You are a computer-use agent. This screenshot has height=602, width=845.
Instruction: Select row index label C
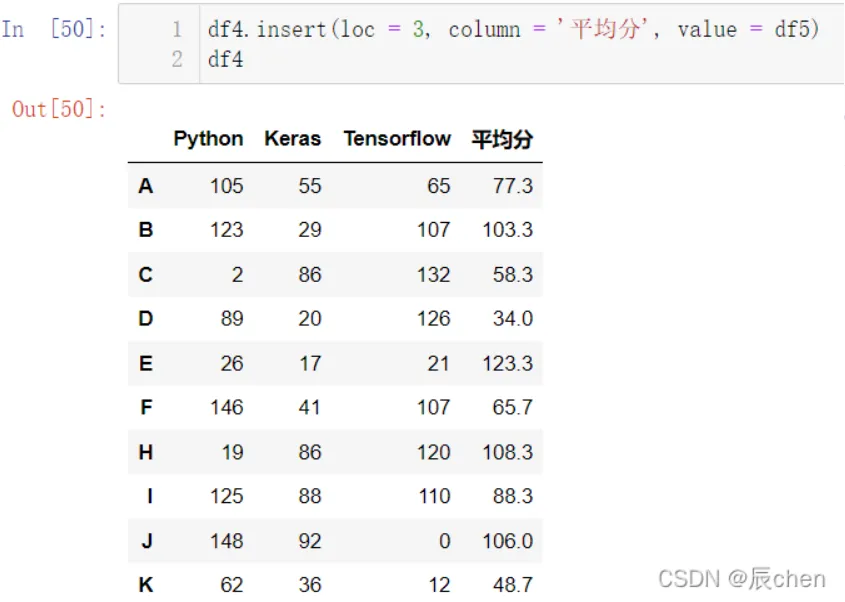point(146,275)
